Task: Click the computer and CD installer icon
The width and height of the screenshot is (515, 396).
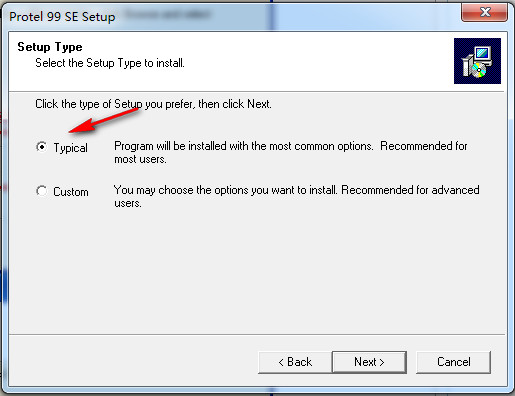Action: [x=477, y=61]
